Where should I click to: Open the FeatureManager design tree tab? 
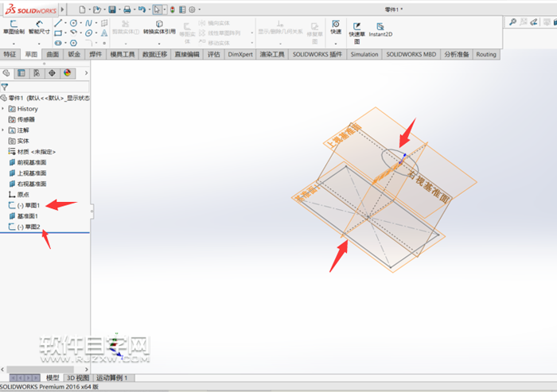point(6,73)
